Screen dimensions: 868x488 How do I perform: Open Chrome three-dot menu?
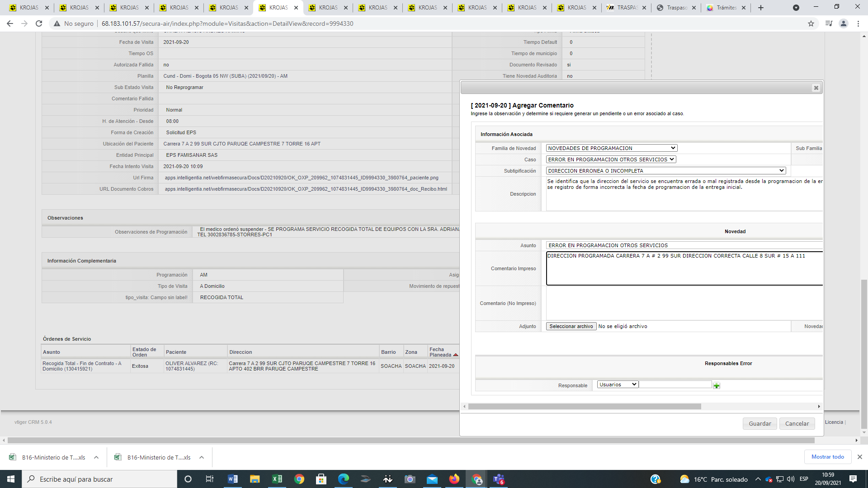coord(858,23)
